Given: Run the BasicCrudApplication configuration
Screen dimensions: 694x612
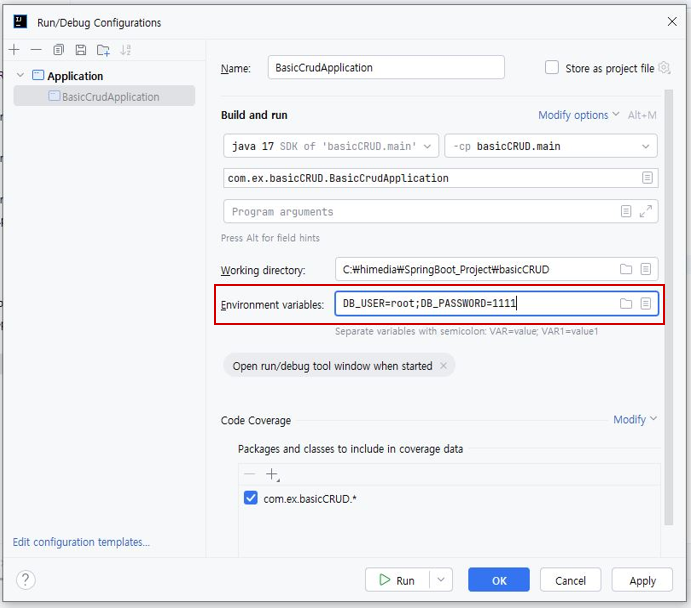Looking at the screenshot, I should [x=399, y=582].
